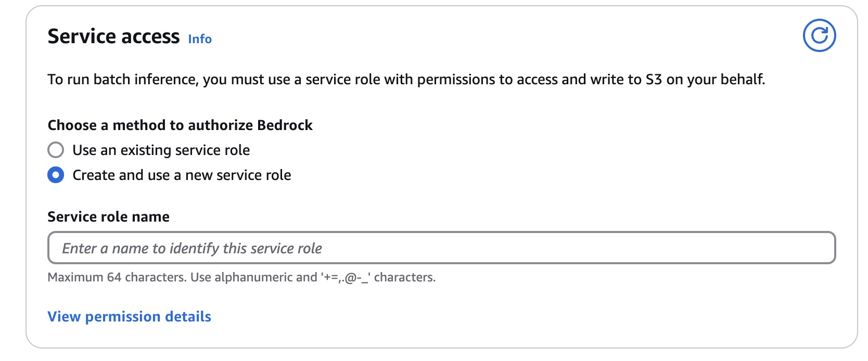Open the Info link beside Service access
The height and width of the screenshot is (361, 868).
(x=200, y=39)
